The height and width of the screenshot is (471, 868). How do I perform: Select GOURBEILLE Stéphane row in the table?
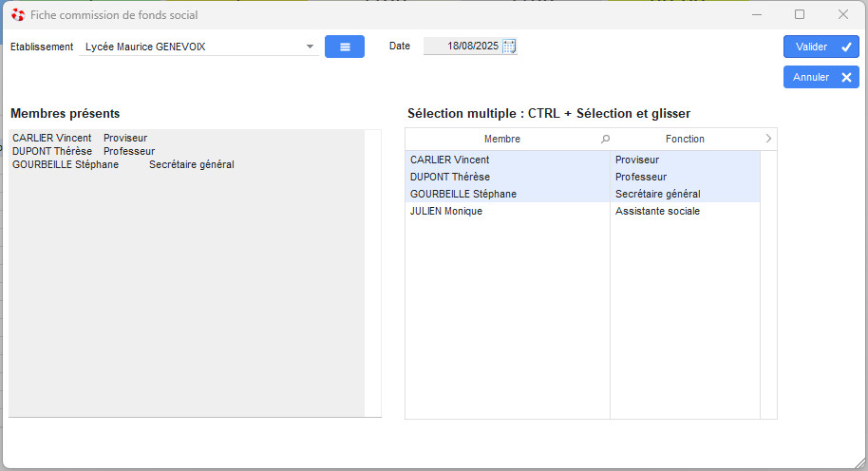point(463,194)
